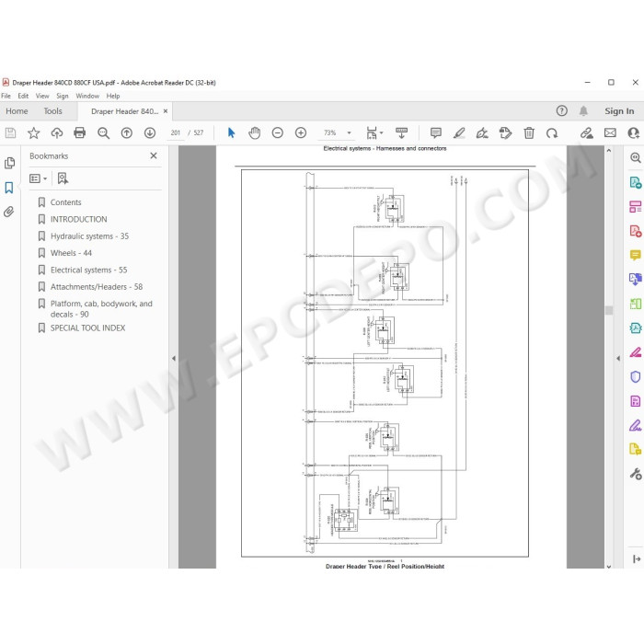Screen dimensions: 644x644
Task: Click the Delete trash icon
Action: pos(529,132)
